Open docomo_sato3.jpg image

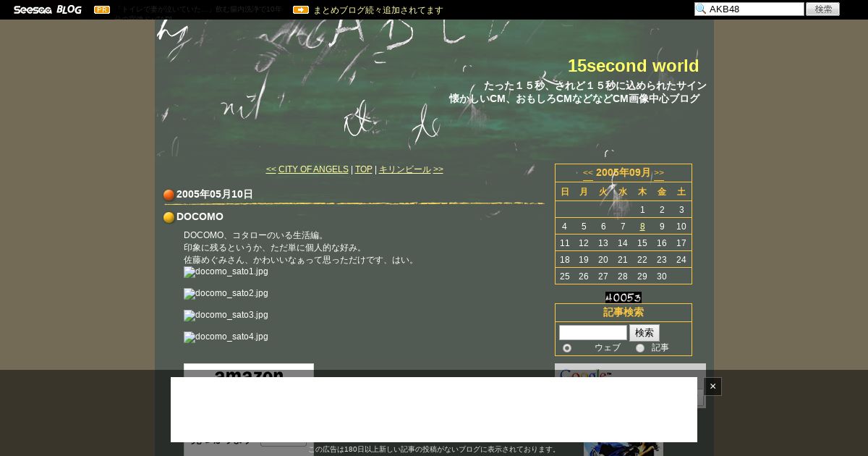[x=226, y=316]
